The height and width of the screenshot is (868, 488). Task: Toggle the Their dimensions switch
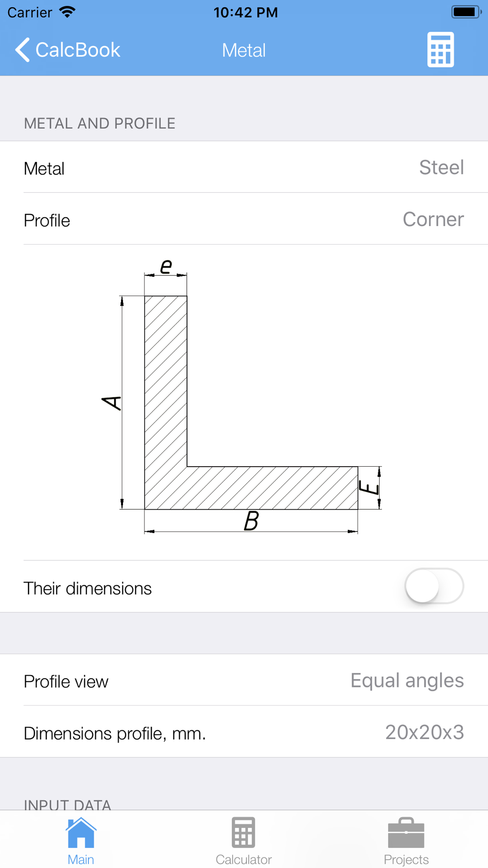coord(434,586)
